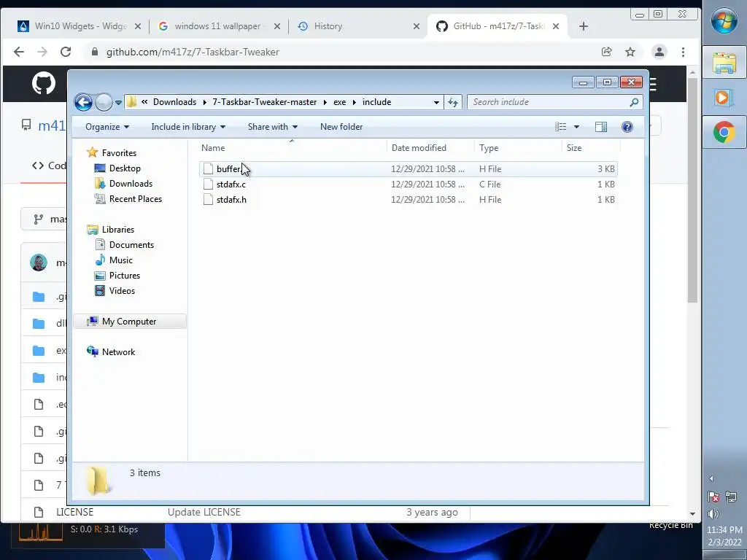747x560 pixels.
Task: Switch to windows 11 wallpaper tab
Action: pyautogui.click(x=217, y=26)
